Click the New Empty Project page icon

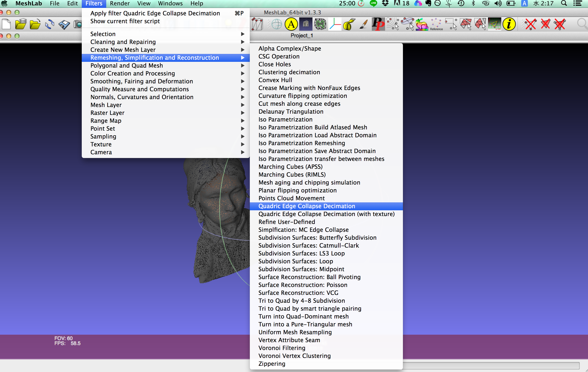click(x=6, y=24)
